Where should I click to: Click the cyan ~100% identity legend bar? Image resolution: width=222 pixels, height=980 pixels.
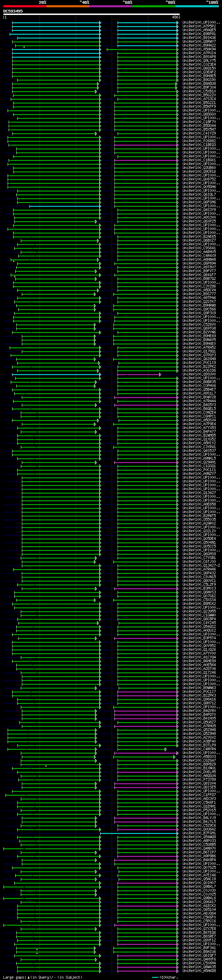[x=197, y=6]
